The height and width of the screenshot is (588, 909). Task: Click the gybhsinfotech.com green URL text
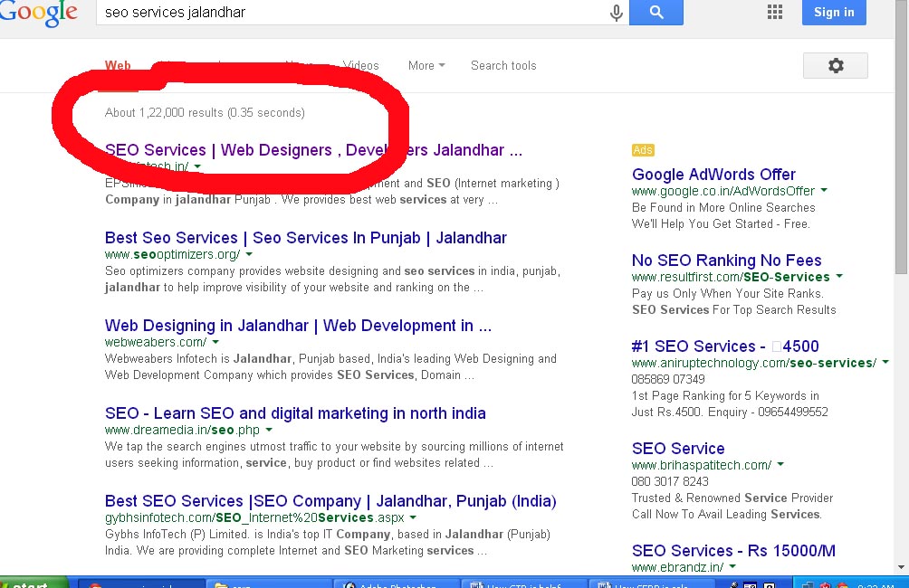point(254,517)
